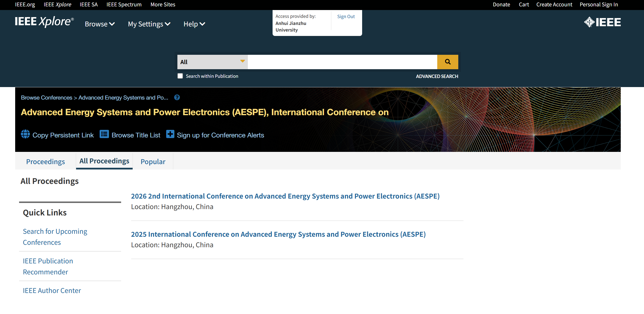
Task: Expand the Help menu
Action: 194,24
